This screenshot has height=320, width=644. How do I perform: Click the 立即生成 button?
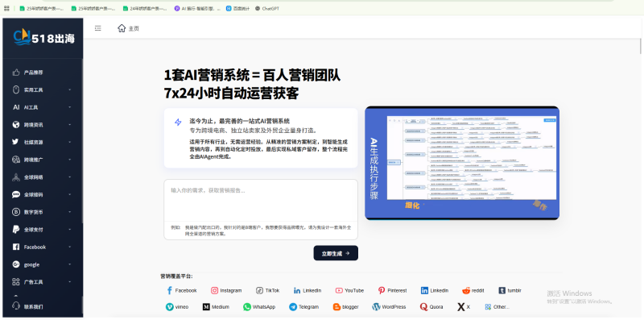pos(336,253)
